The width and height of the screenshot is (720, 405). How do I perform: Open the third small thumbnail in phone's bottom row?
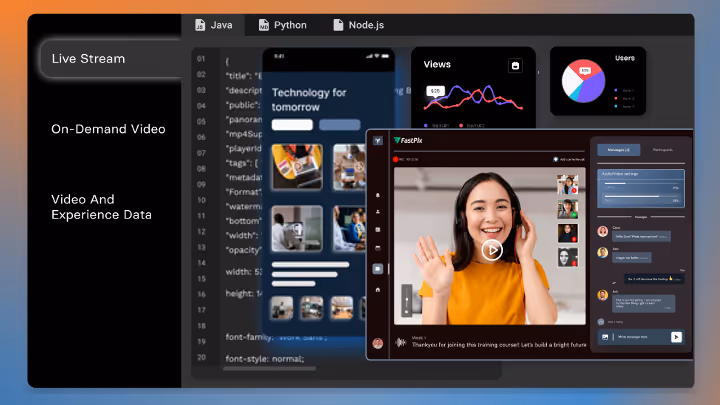(342, 307)
